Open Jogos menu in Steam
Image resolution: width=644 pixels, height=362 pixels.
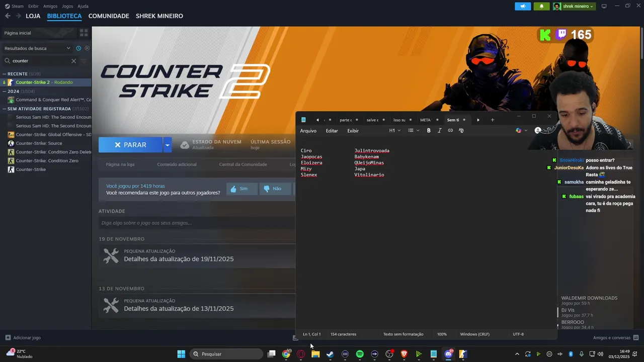[x=67, y=6]
